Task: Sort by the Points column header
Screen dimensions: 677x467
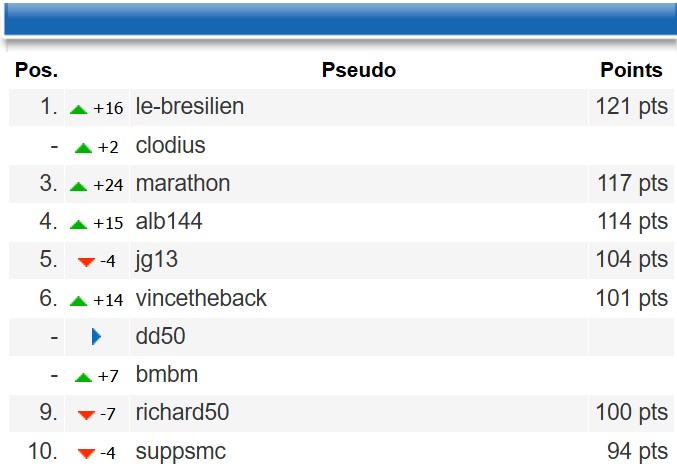Action: tap(631, 70)
